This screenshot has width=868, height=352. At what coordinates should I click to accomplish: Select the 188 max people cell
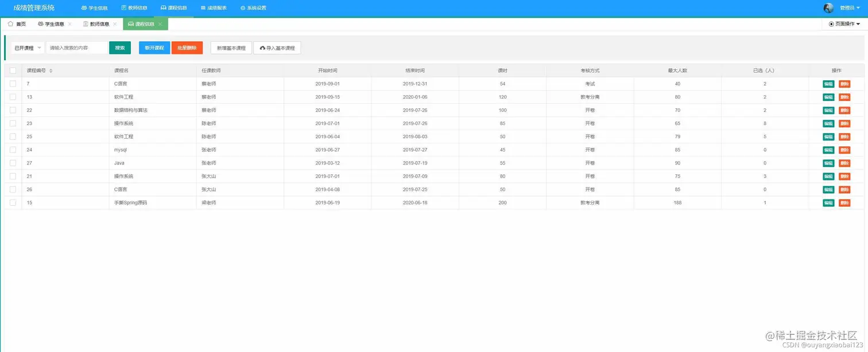(x=677, y=202)
